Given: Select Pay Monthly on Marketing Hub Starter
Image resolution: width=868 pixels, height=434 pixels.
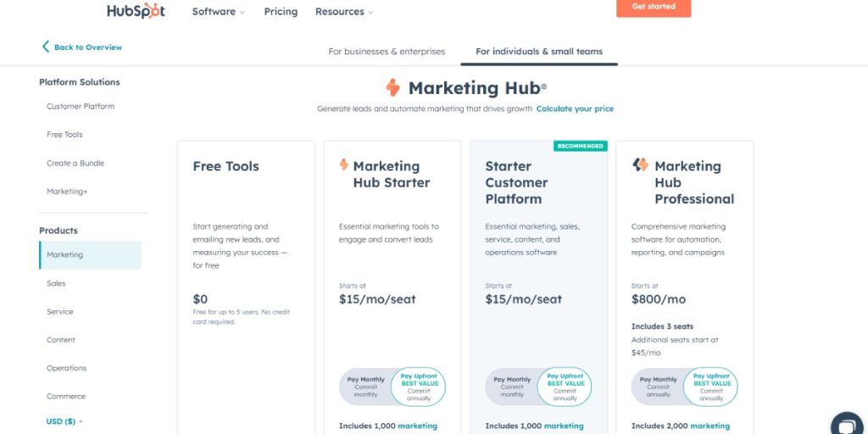Looking at the screenshot, I should [365, 387].
